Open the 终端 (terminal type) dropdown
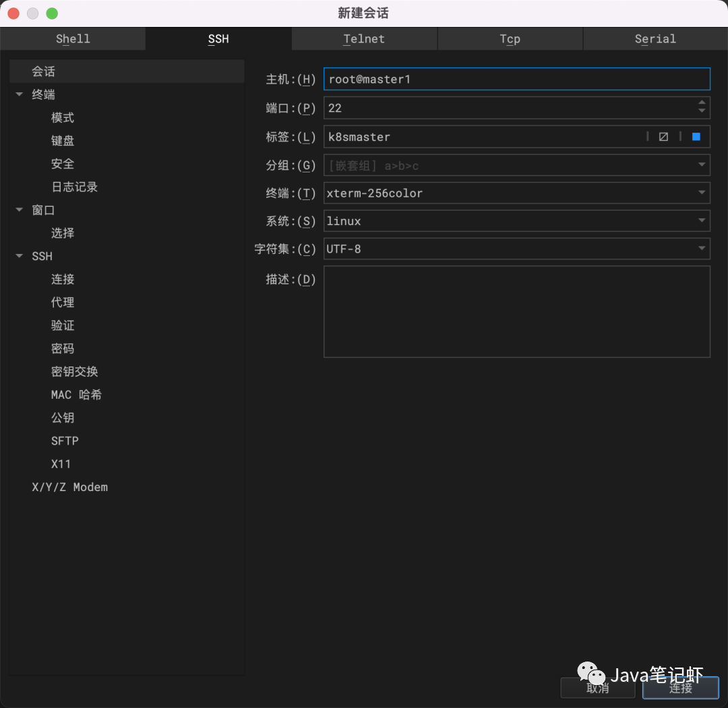Screen dimensions: 728x708 (x=701, y=193)
